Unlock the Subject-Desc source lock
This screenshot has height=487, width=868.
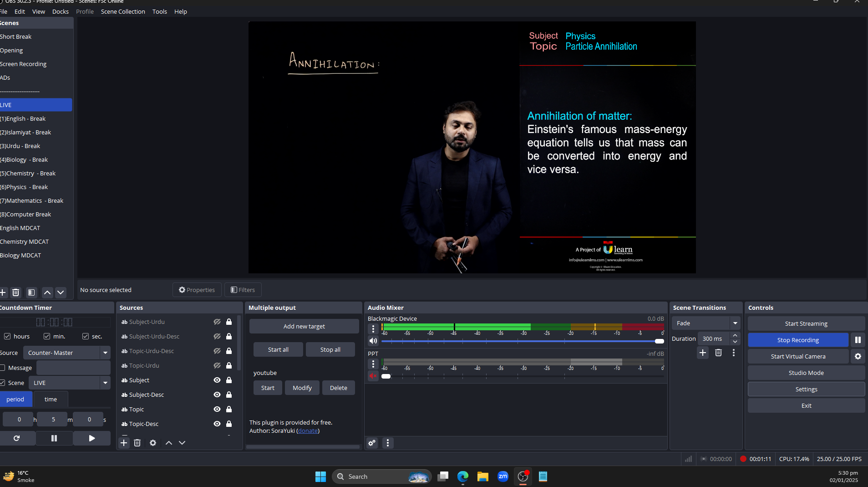[229, 395]
